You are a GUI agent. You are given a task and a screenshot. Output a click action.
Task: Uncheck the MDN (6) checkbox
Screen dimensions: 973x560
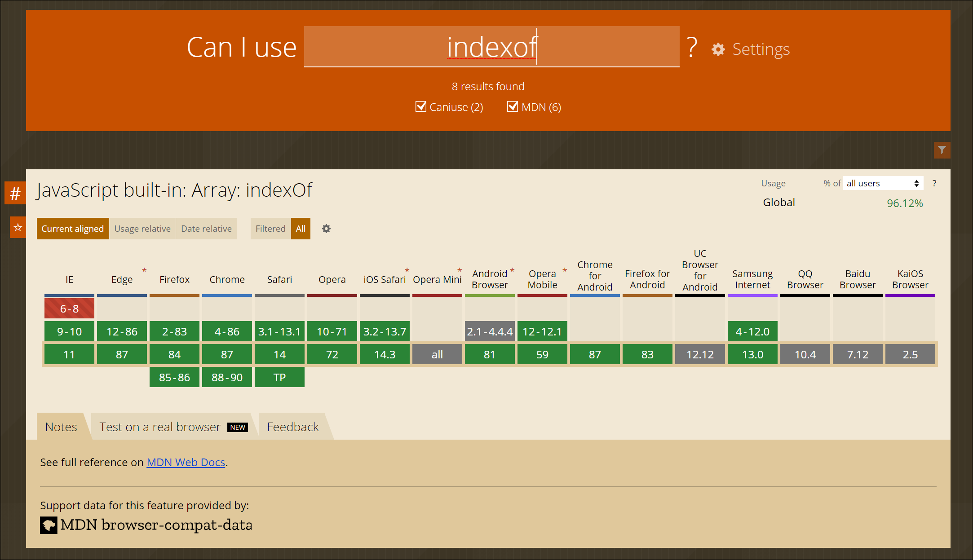point(513,107)
